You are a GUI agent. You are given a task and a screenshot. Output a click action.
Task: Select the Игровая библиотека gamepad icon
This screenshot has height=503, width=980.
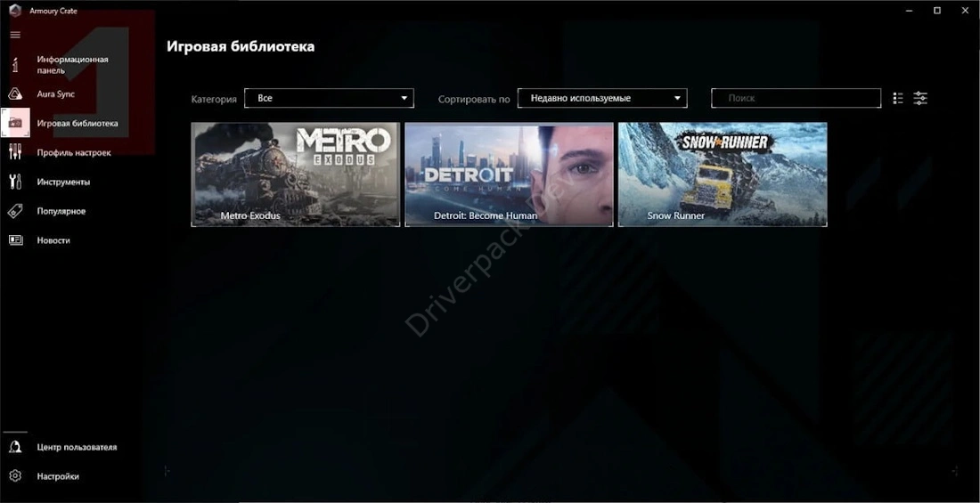point(15,123)
